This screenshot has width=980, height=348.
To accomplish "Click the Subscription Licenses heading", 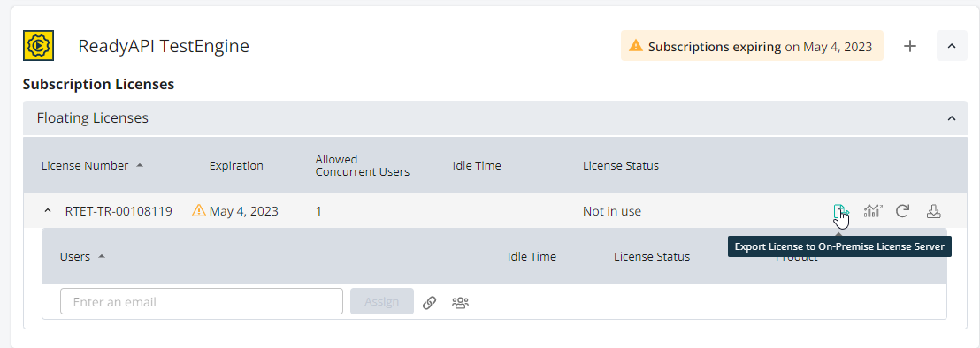I will point(98,84).
